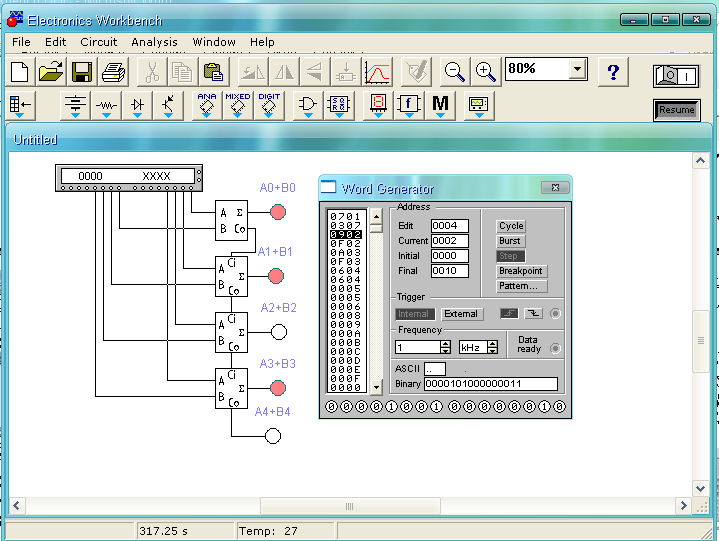Print the circuit with printer icon

click(113, 72)
